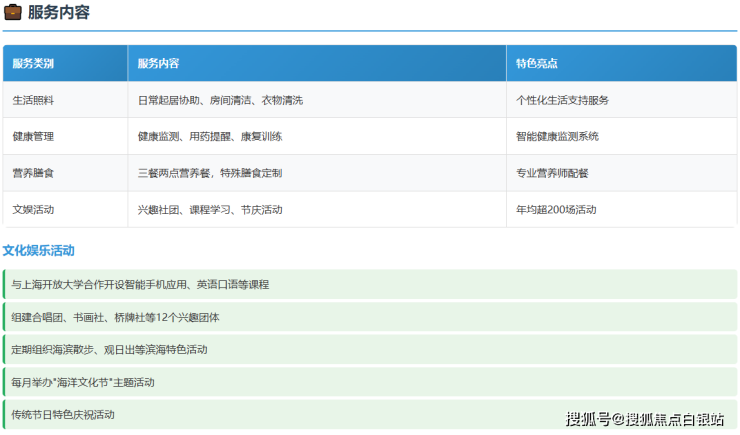Image resolution: width=740 pixels, height=435 pixels.
Task: Click the 日常起居协助、房间清洁、衣物清洗 cell
Action: [220, 100]
